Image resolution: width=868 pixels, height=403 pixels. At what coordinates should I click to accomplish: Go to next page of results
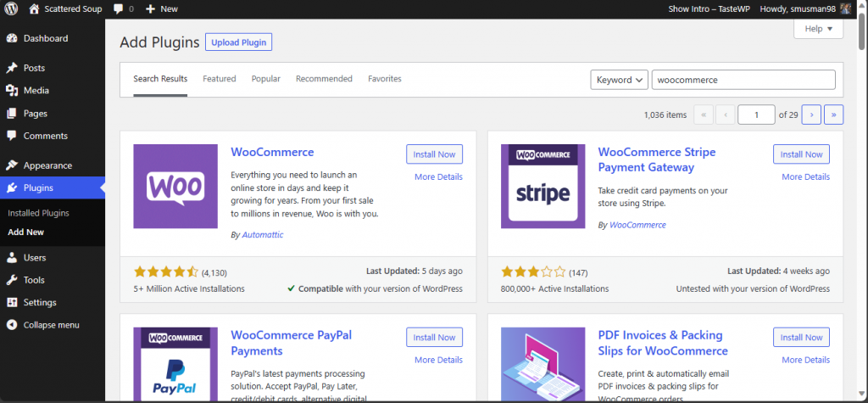[x=811, y=115]
